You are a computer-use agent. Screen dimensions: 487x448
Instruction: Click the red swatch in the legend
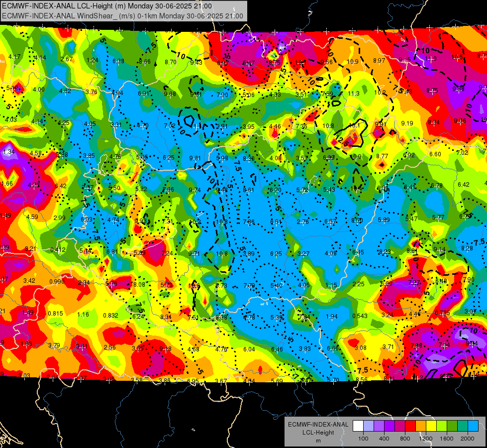410,426
